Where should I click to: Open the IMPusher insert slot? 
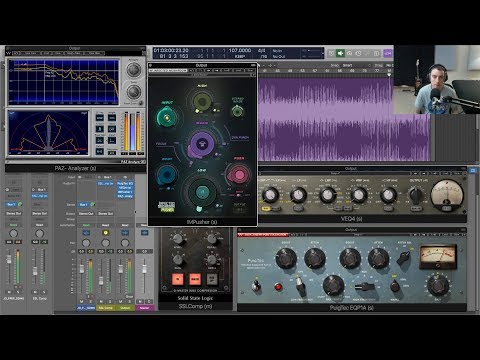point(125,192)
